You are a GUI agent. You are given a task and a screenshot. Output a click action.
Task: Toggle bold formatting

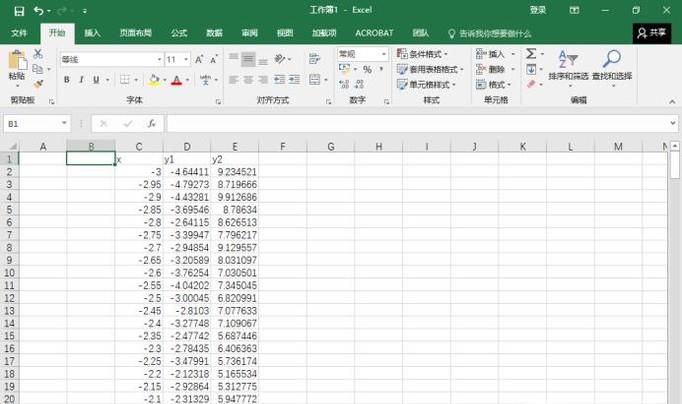67,80
